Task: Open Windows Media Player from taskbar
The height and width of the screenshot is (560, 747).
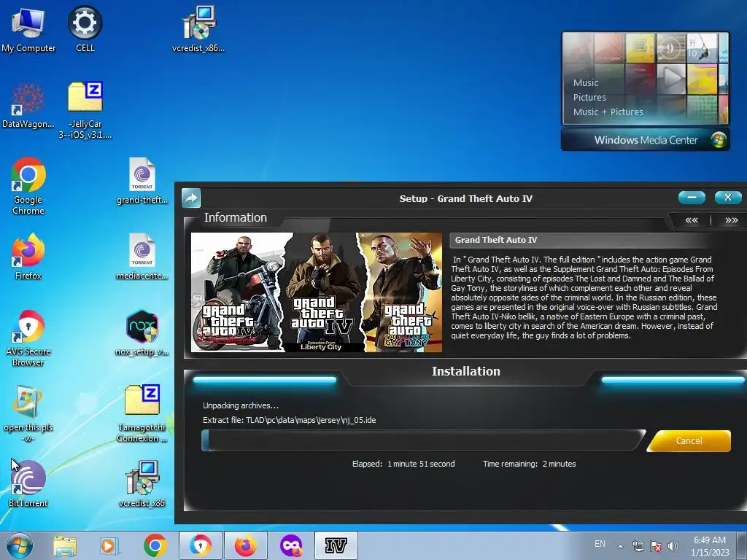Action: [109, 545]
